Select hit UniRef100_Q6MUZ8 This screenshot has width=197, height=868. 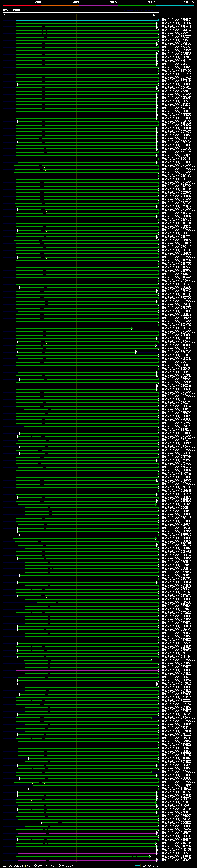click(177, 748)
